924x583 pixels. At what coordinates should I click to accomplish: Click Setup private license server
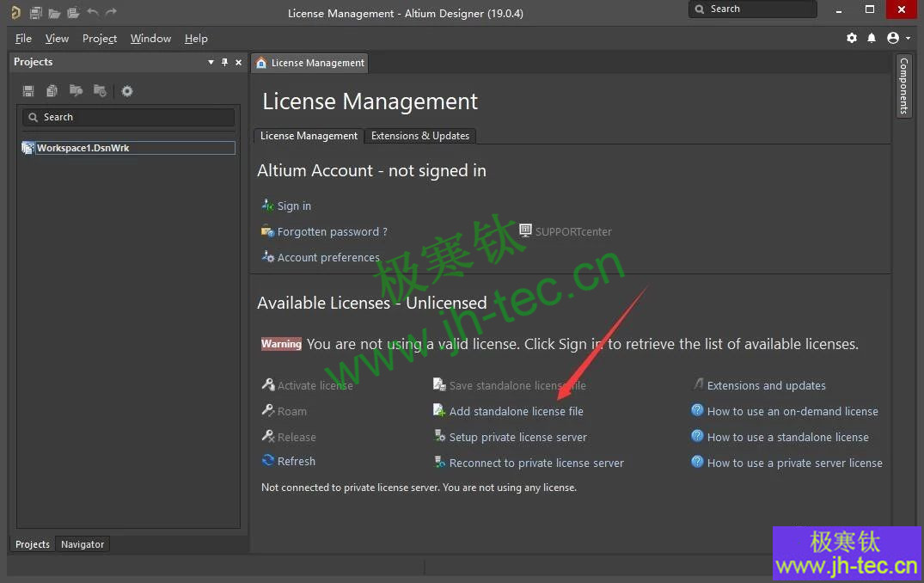[x=518, y=438]
